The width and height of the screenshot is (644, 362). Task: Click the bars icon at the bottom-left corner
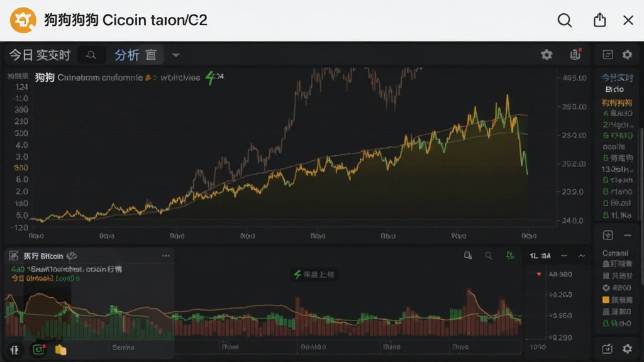point(15,349)
